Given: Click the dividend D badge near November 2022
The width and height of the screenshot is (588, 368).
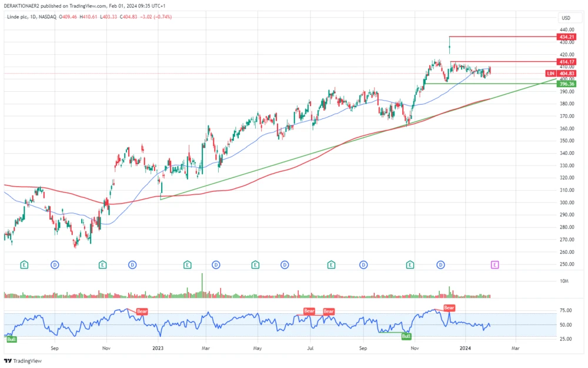Looking at the screenshot, I should [x=132, y=265].
